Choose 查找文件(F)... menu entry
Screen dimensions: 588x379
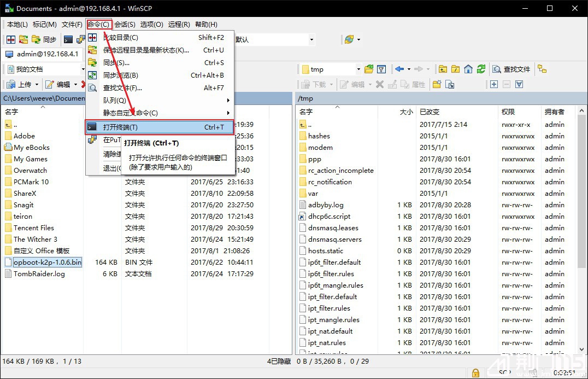[x=160, y=88]
